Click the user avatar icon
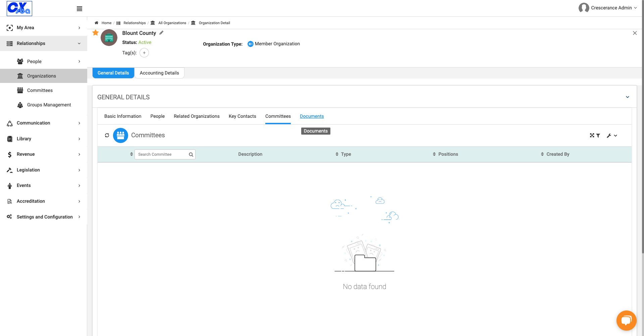The height and width of the screenshot is (336, 644). (x=584, y=8)
